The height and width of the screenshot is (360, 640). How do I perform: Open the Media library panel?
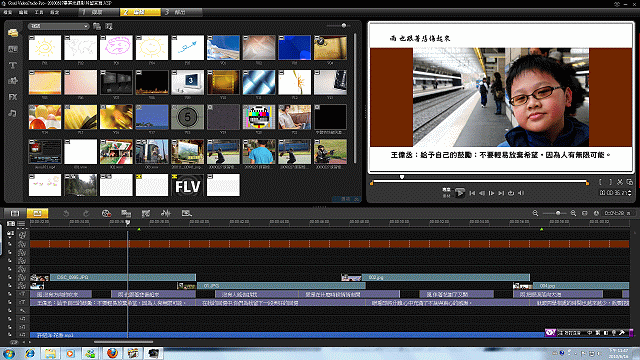pos(13,33)
